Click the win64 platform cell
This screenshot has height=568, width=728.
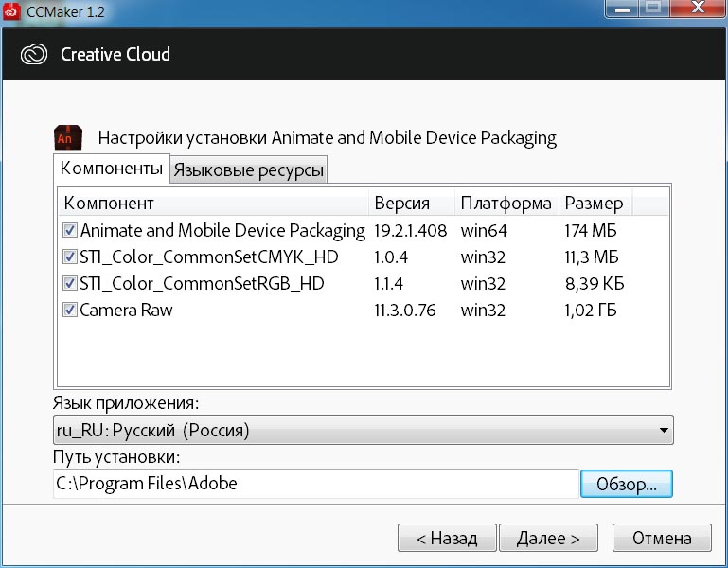pos(484,230)
